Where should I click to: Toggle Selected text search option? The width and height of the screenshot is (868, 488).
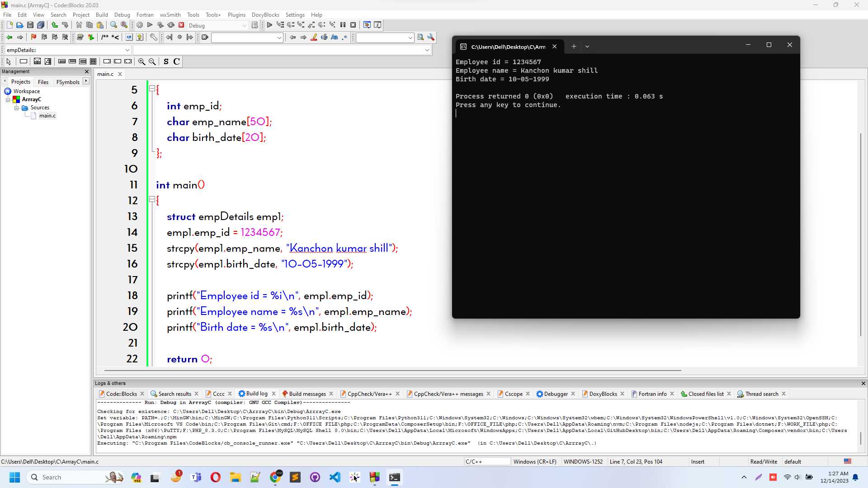[x=324, y=38]
